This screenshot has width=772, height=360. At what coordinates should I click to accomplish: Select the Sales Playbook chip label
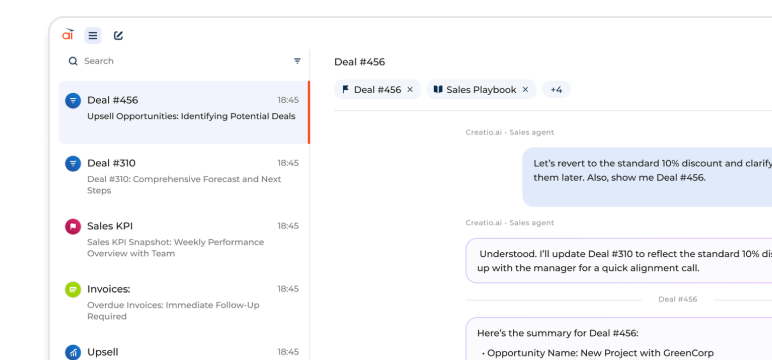click(x=482, y=90)
